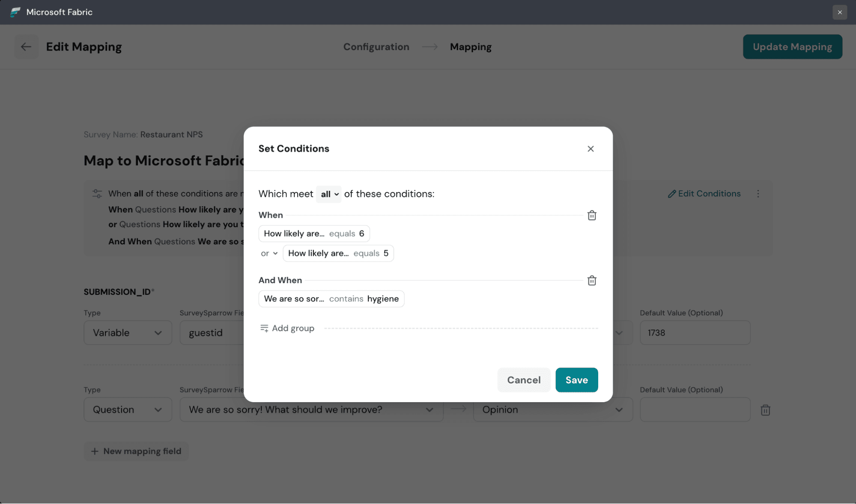Click the conditions filter icon in the summary box
The image size is (856, 504).
click(x=97, y=193)
